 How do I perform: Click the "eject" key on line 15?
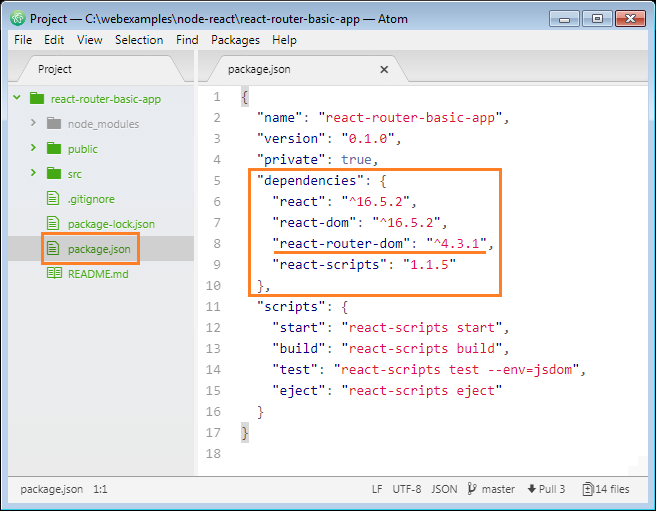[x=298, y=390]
